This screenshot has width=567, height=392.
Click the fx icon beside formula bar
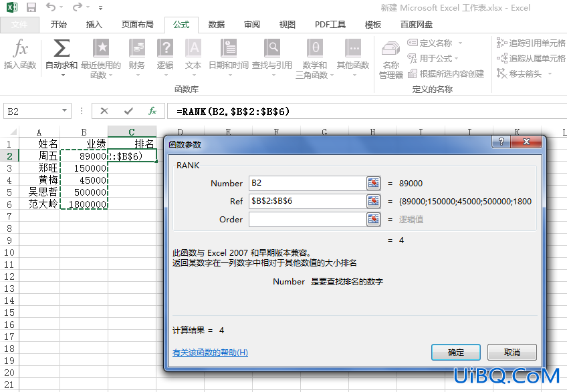152,111
